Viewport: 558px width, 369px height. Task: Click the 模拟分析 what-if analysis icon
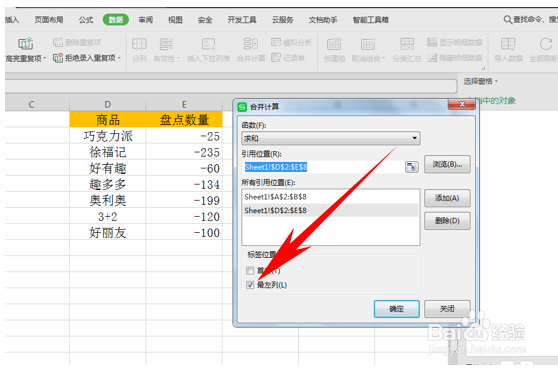276,42
